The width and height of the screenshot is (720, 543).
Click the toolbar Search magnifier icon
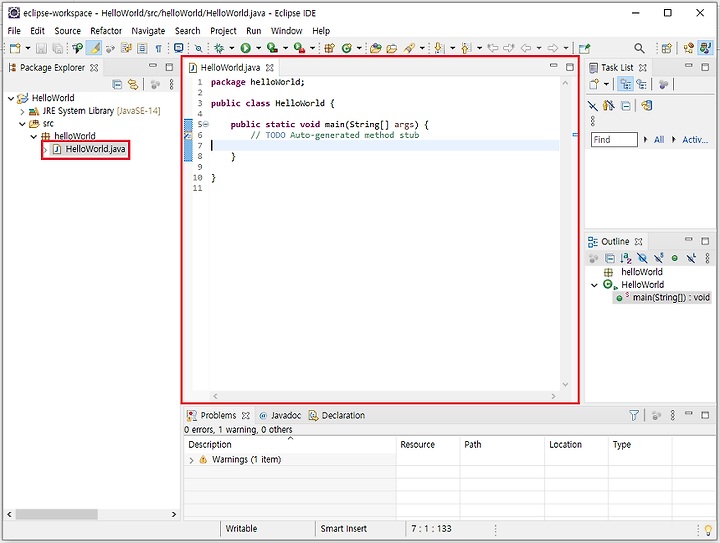639,48
